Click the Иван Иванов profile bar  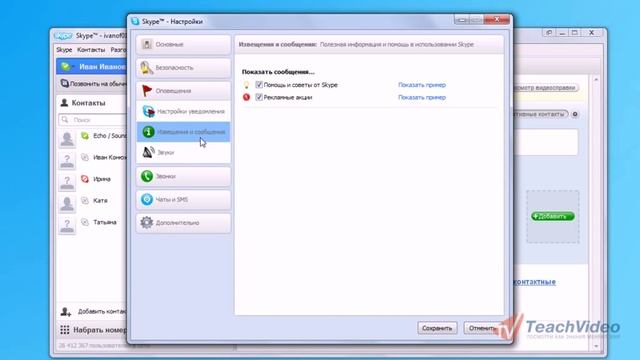coord(91,67)
